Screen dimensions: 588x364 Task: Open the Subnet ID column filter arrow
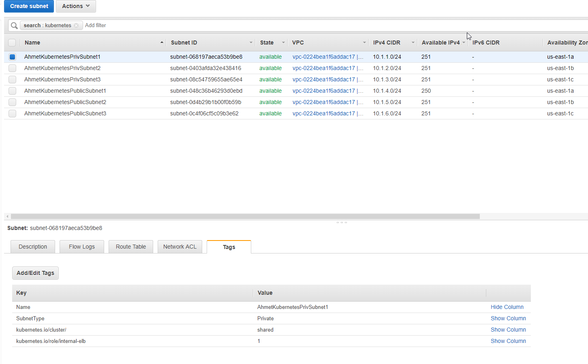(250, 43)
